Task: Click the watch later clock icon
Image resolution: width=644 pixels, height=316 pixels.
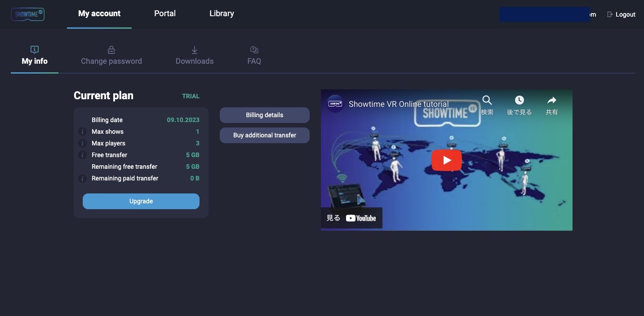Action: point(519,101)
